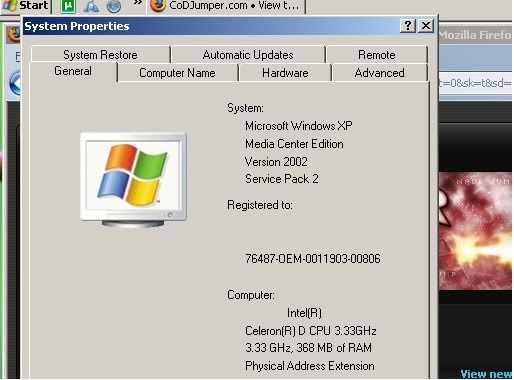The height and width of the screenshot is (380, 514).
Task: Click the second quick launch icon after uTorrent
Action: (91, 6)
